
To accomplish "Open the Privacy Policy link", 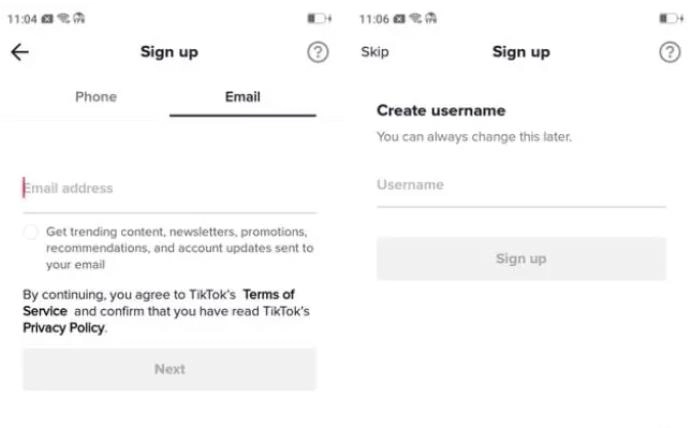I will point(63,327).
